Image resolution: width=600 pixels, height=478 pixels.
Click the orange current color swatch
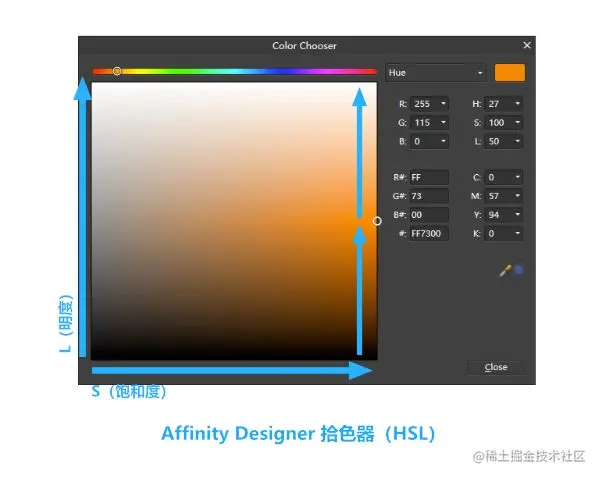click(x=510, y=72)
